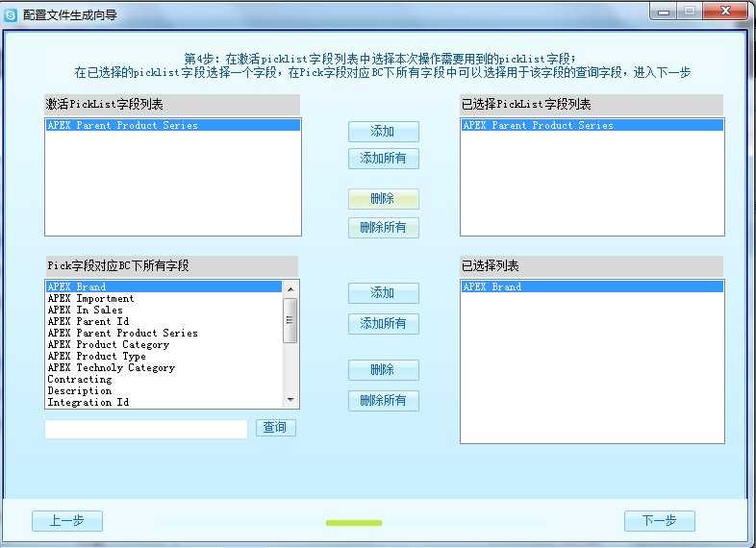Click the wizard app icon in title bar
Screen dimensions: 756x548
coord(11,15)
